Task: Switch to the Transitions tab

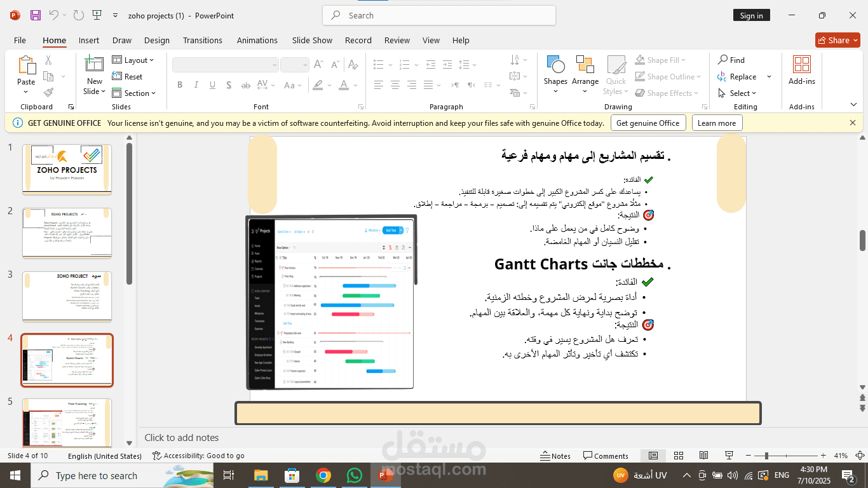Action: click(203, 40)
